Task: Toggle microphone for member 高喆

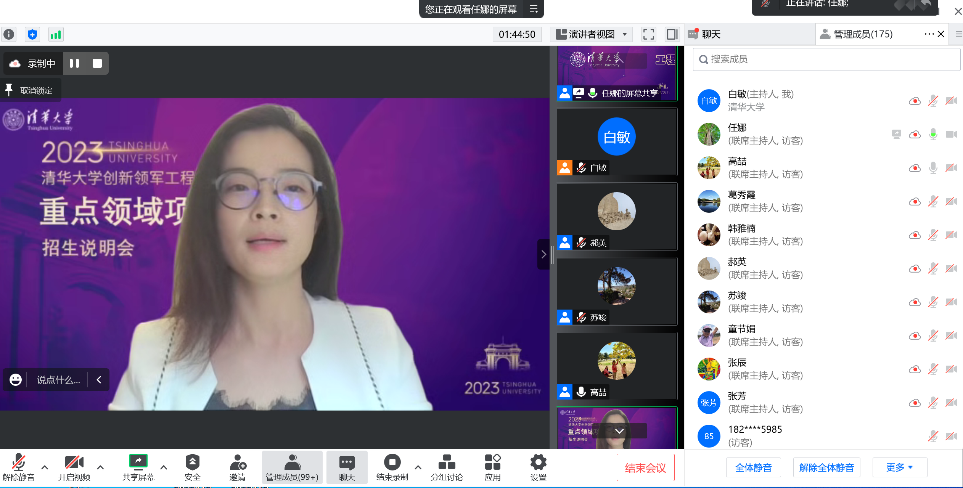Action: [x=933, y=168]
